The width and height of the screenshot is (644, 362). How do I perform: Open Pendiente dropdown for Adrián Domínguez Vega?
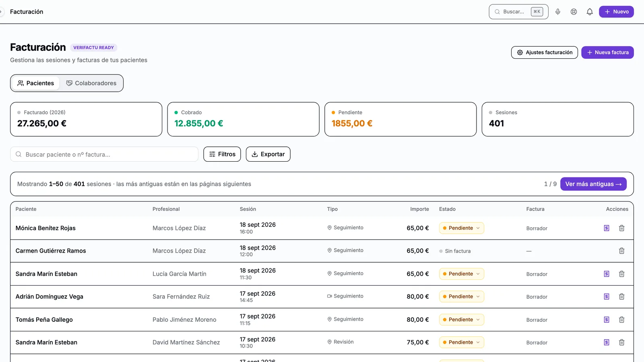click(x=462, y=296)
